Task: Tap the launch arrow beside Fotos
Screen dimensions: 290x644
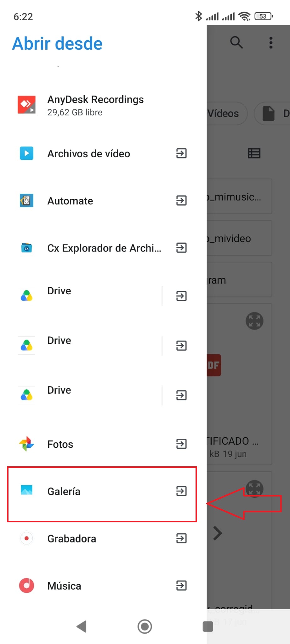Action: click(x=181, y=444)
